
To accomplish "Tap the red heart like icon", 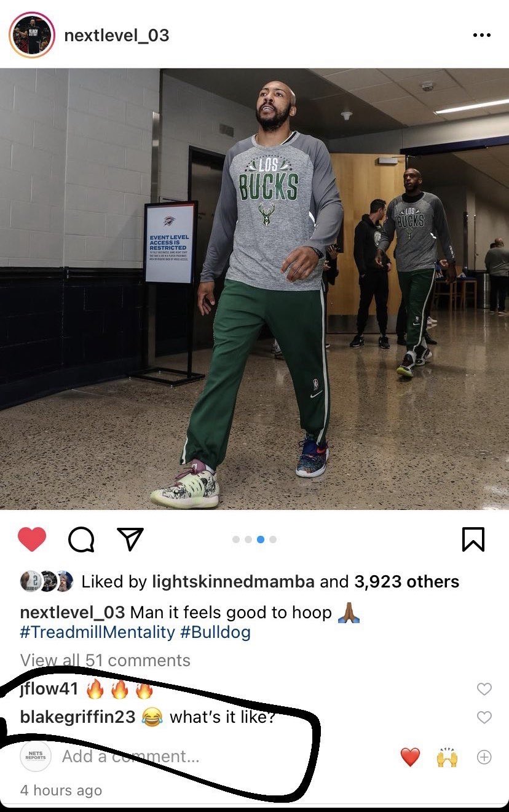I will [32, 539].
